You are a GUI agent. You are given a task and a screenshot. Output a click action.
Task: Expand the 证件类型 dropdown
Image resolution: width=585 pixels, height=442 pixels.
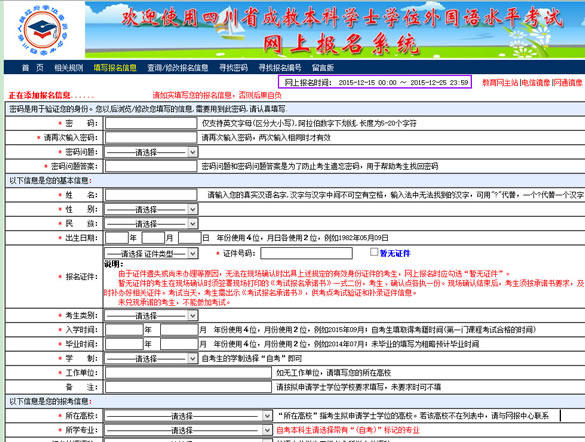pos(151,254)
